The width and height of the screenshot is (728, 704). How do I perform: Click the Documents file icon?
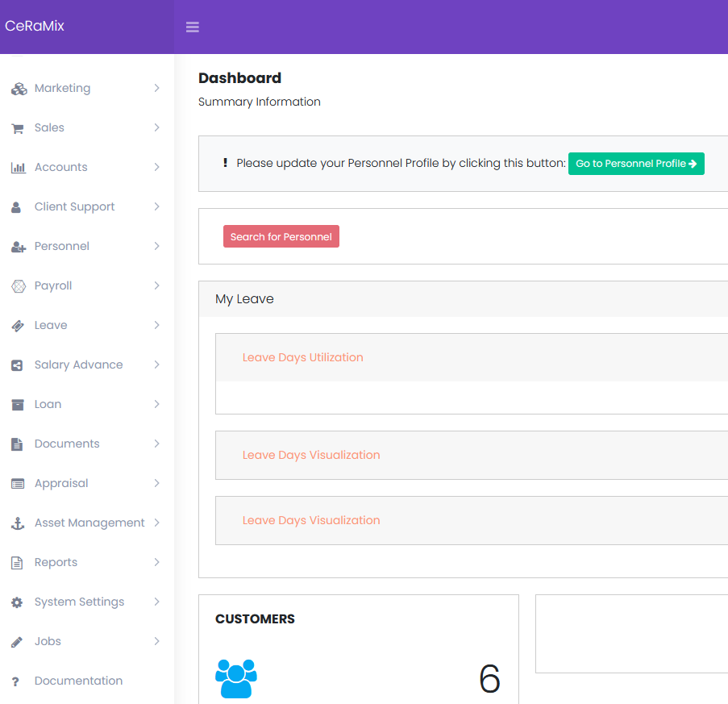point(17,444)
